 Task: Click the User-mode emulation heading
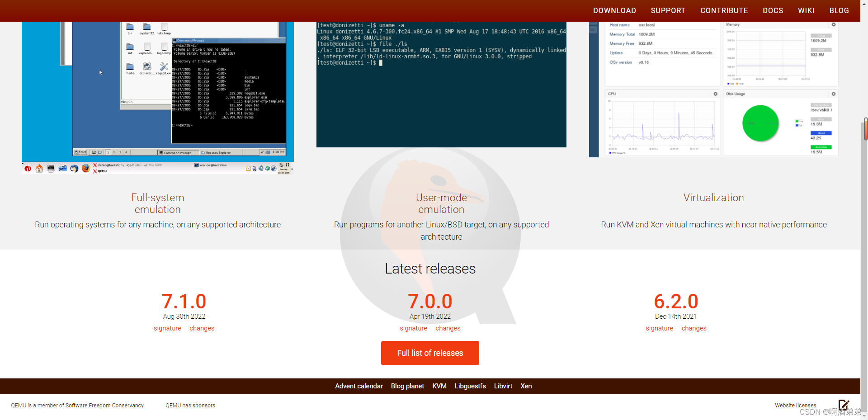click(441, 203)
